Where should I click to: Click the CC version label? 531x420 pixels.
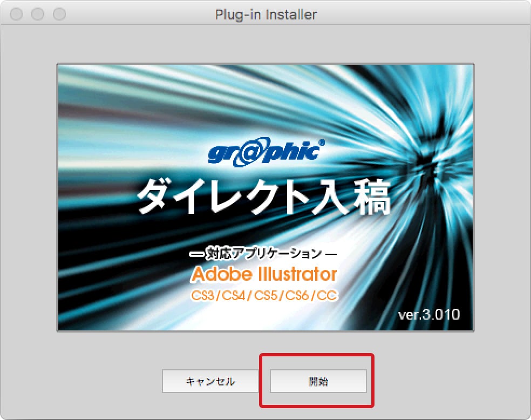click(x=326, y=296)
